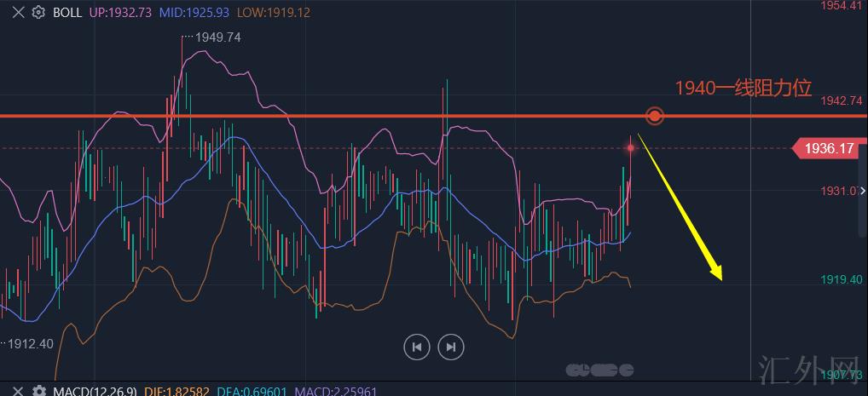
Task: Close the BOLL indicator with the X icon
Action: click(x=18, y=12)
